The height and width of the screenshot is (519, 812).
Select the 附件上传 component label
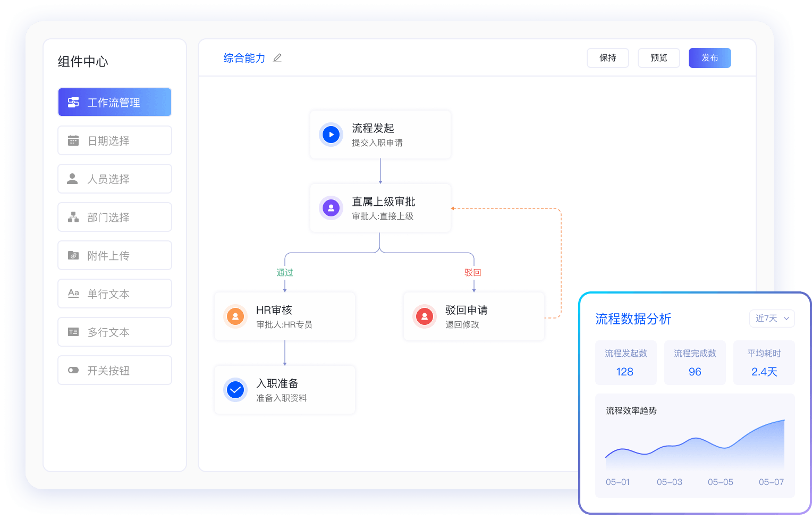(108, 256)
